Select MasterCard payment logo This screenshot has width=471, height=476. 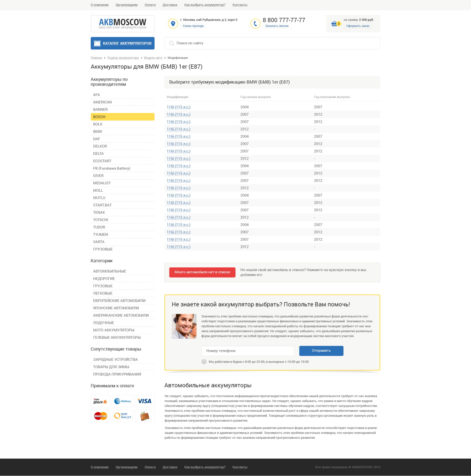click(x=100, y=416)
